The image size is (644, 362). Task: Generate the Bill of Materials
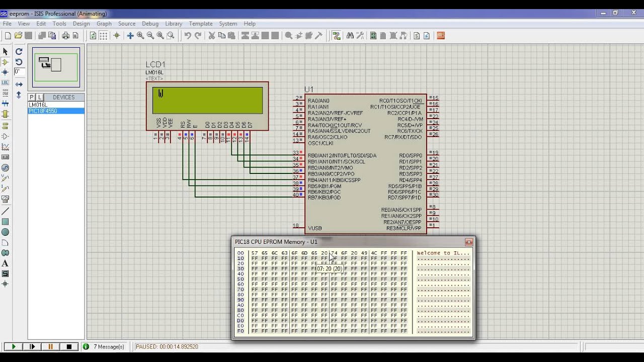(417, 36)
